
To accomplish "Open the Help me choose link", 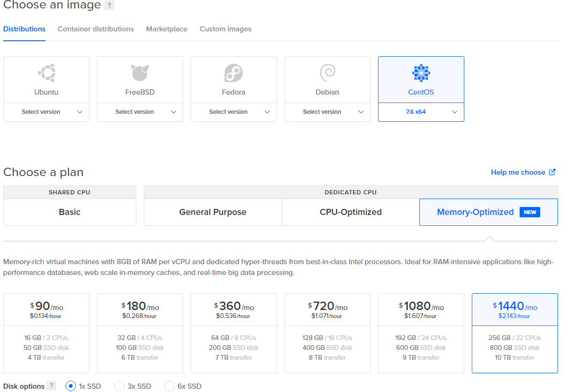I will tap(518, 172).
